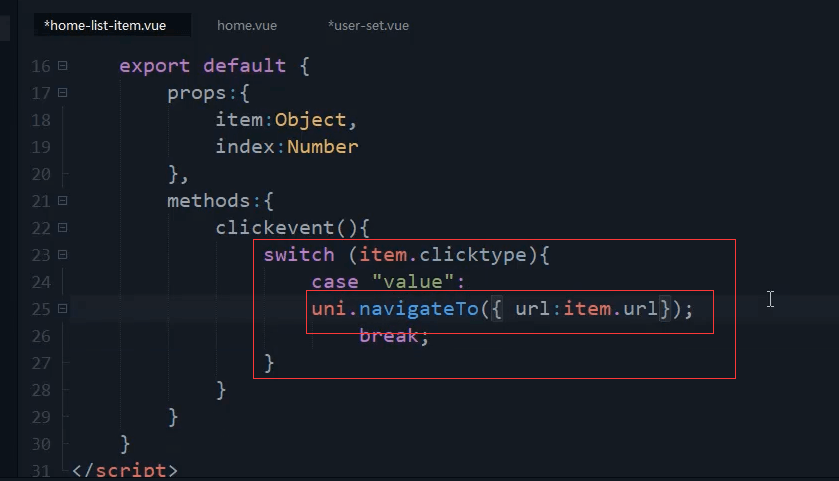Click 'navigateTo' method call
This screenshot has width=839, height=481.
tap(418, 309)
